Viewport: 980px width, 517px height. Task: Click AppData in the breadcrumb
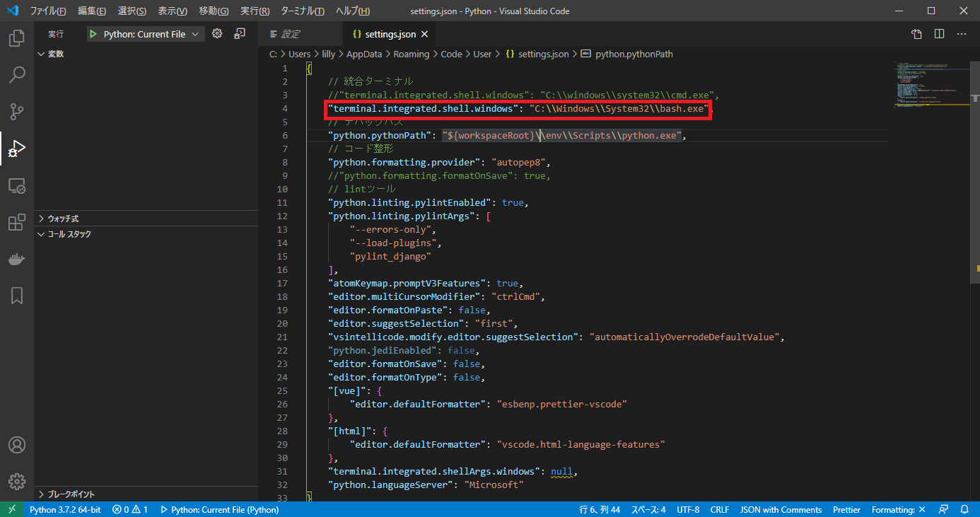point(363,54)
